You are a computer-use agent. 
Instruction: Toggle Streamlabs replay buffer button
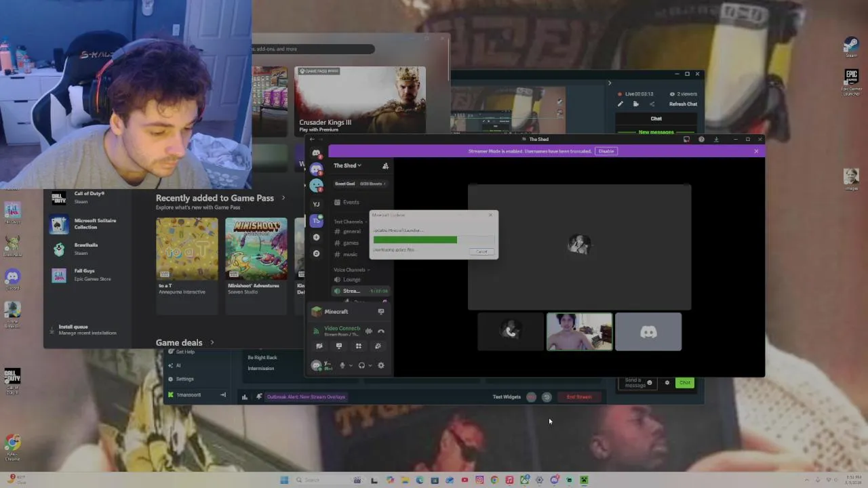click(x=547, y=397)
